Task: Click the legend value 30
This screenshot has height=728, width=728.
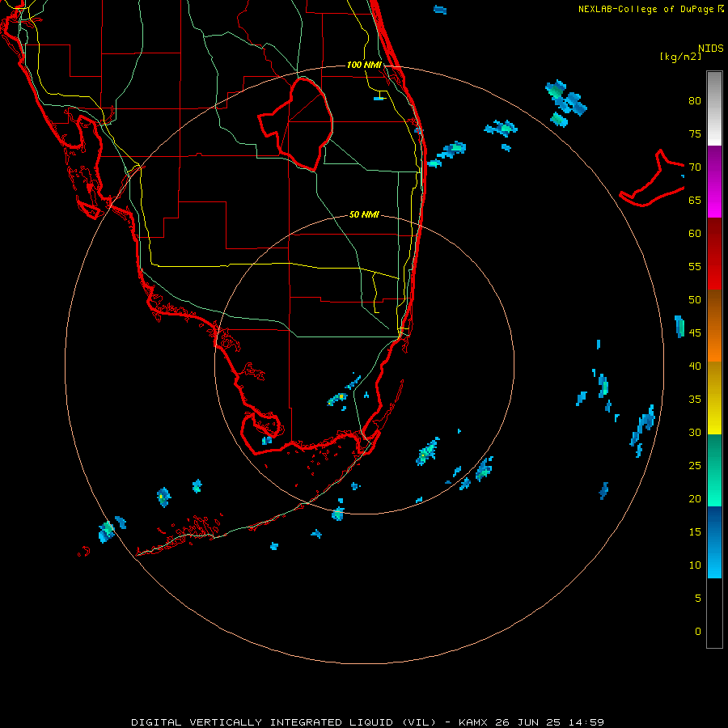Action: pyautogui.click(x=695, y=432)
